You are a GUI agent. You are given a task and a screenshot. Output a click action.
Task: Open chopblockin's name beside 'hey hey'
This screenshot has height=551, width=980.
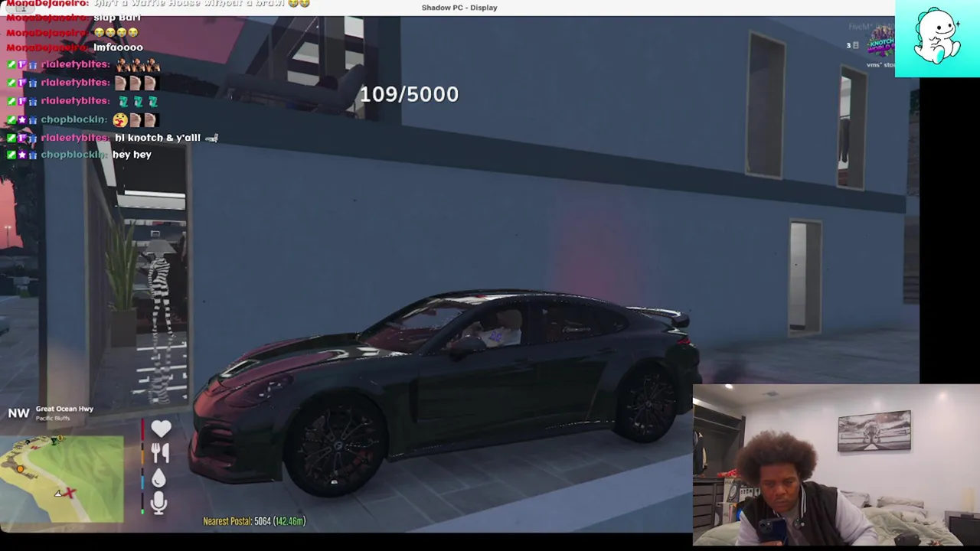coord(73,155)
